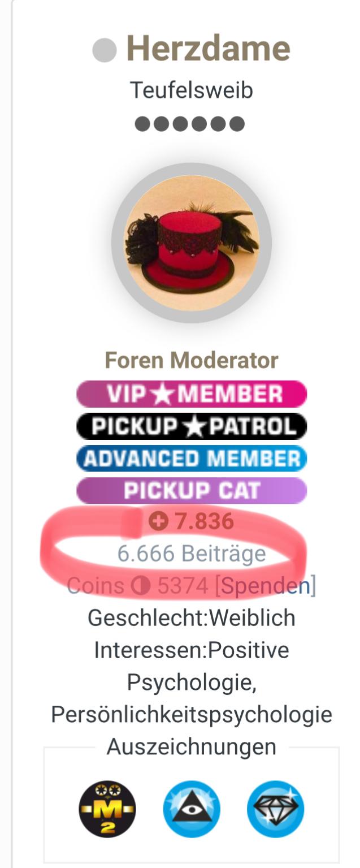Click the Pickup Patrol badge
The width and height of the screenshot is (360, 868).
pos(192,426)
